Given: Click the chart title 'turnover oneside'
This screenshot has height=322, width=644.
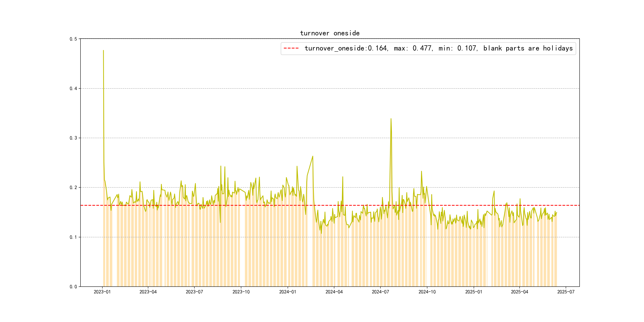Looking at the screenshot, I should [330, 33].
